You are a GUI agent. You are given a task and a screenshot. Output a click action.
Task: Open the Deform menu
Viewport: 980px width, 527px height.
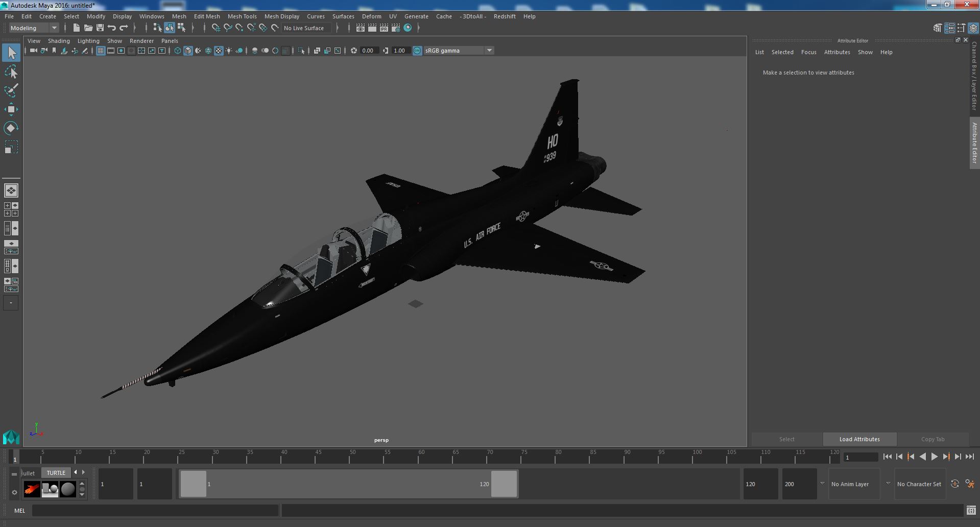click(x=372, y=16)
